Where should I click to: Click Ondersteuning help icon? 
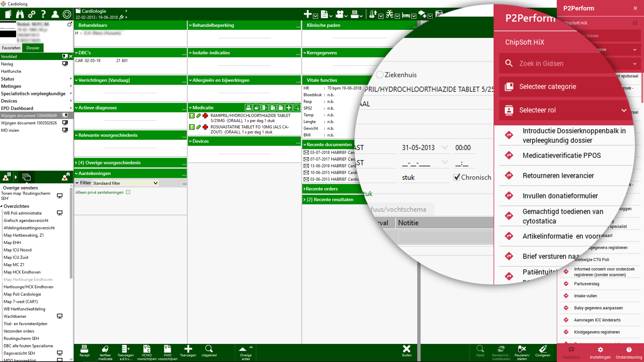click(x=629, y=350)
